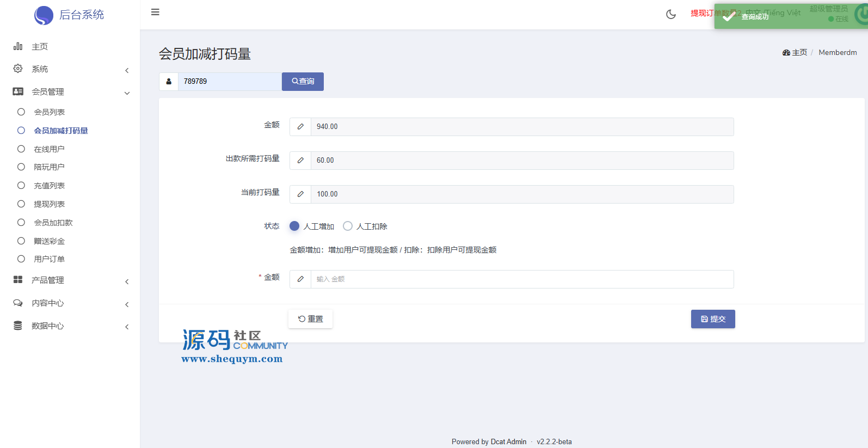Open 赠送彩金 submenu item
The image size is (868, 448).
(x=50, y=241)
